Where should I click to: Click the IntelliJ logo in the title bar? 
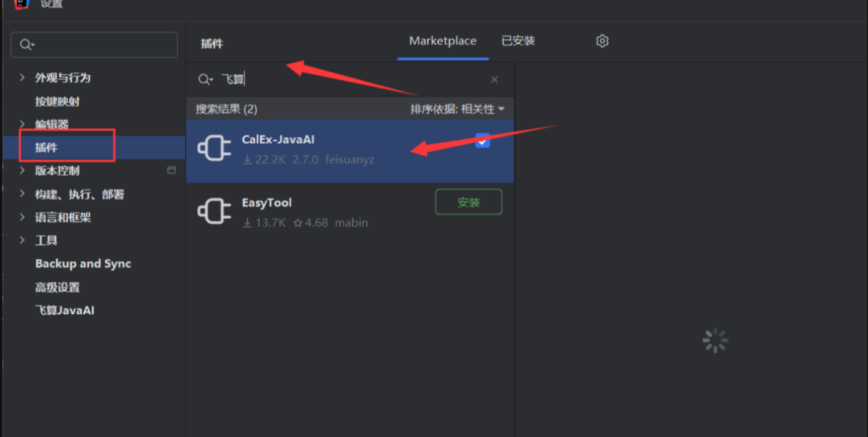[22, 4]
